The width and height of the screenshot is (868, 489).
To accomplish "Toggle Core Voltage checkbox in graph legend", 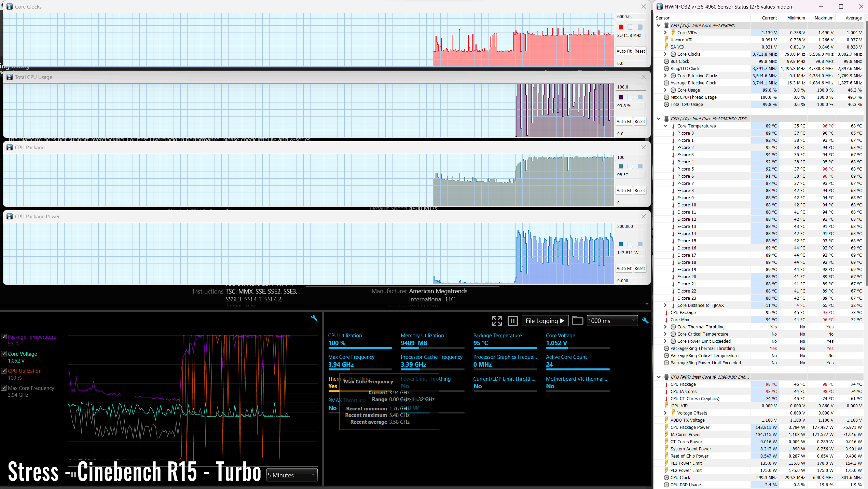I will click(4, 354).
